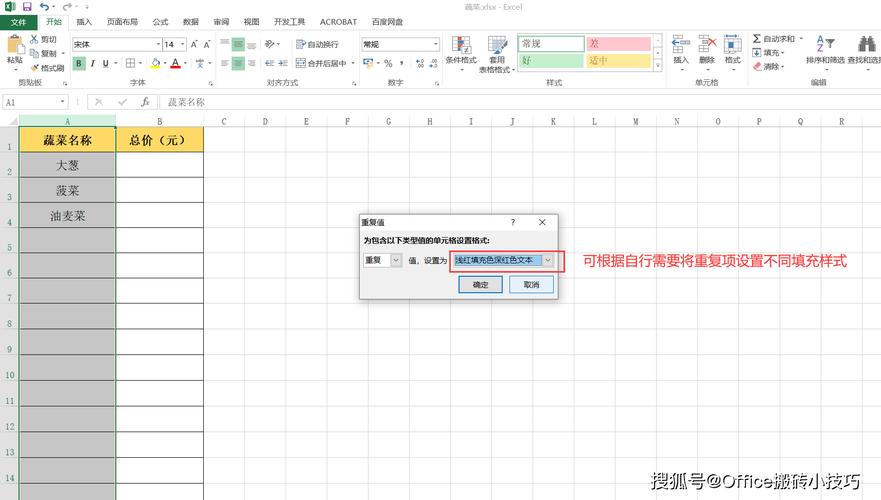Click 取消 to cancel the dialog
The height and width of the screenshot is (500, 881).
532,285
